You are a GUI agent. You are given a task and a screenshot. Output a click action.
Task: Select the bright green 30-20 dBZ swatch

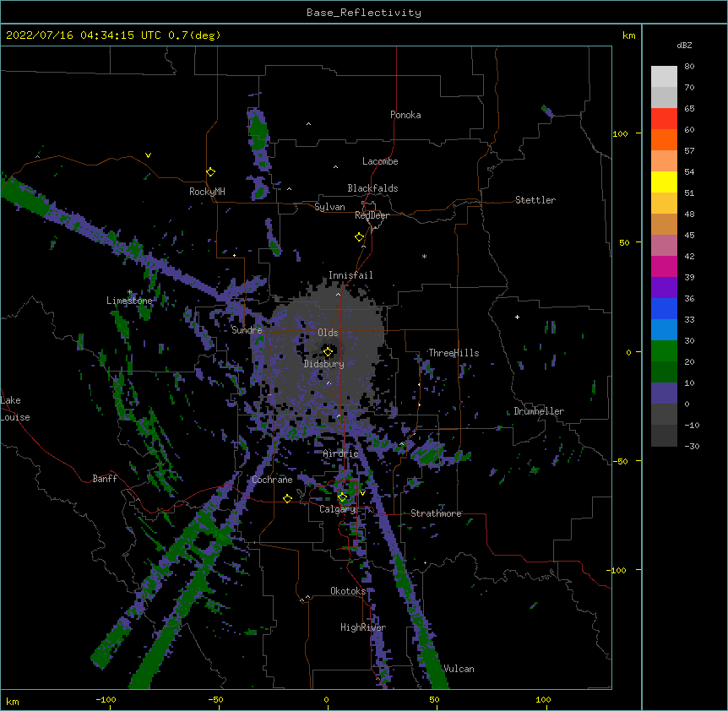[x=664, y=351]
